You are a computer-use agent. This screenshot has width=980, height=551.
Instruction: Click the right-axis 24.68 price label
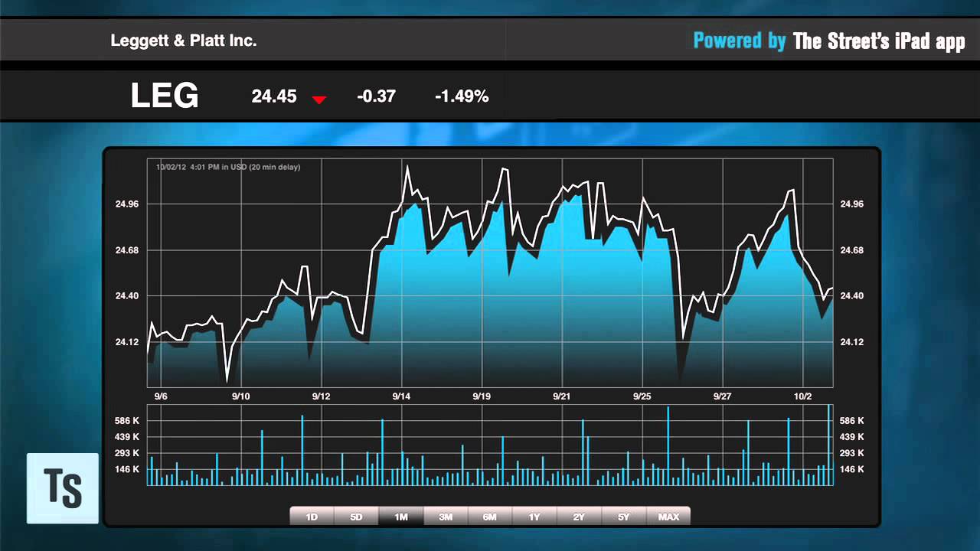(852, 250)
